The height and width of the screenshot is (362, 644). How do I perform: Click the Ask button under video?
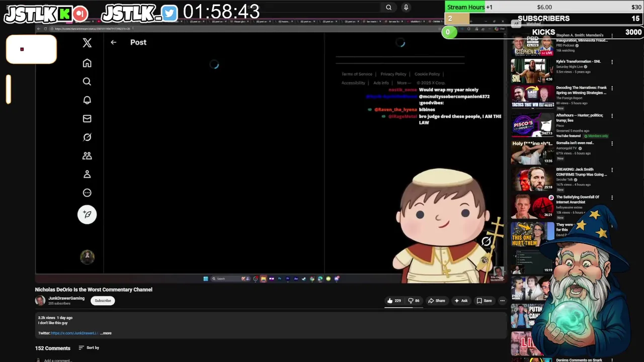tap(461, 301)
